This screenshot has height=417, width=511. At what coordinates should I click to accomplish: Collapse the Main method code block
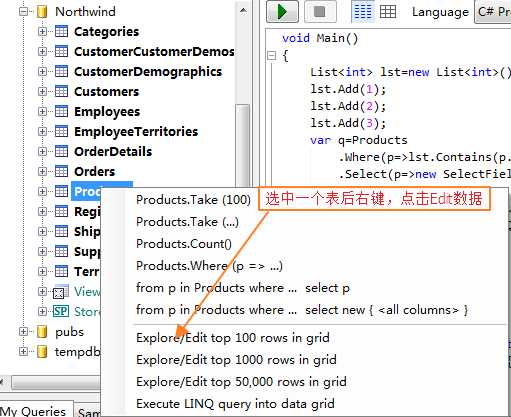[x=272, y=55]
